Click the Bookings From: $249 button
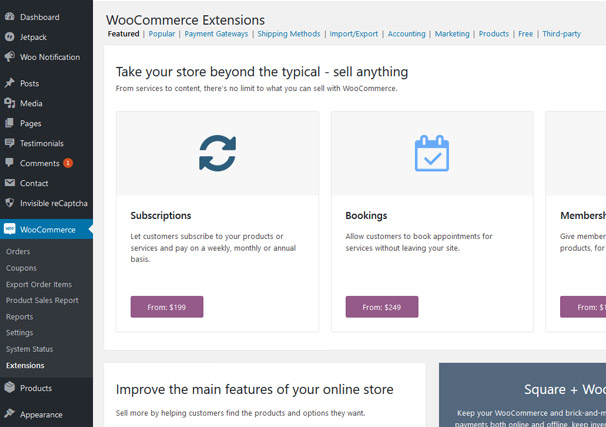 (x=382, y=307)
